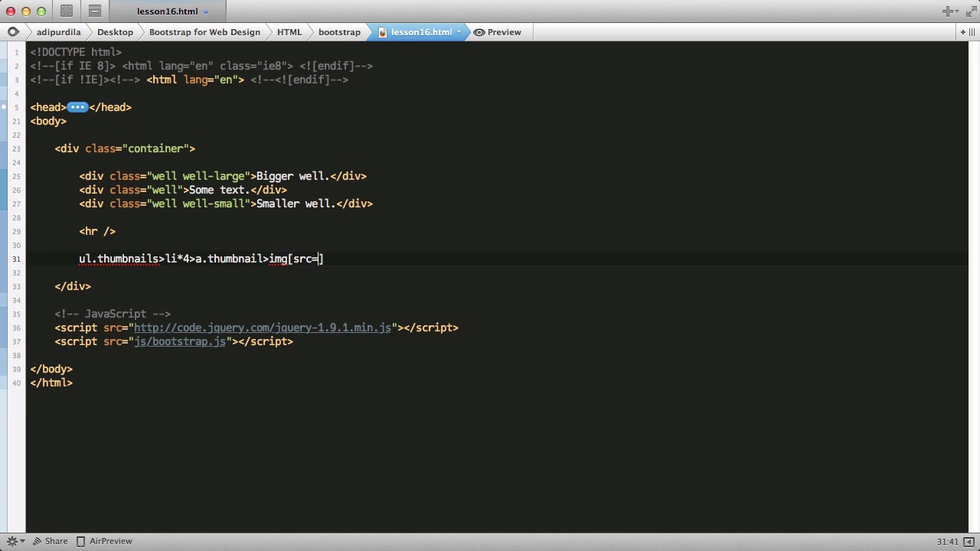This screenshot has width=980, height=551.
Task: Open the jquery-1.9.1.min.js URL link
Action: [263, 328]
